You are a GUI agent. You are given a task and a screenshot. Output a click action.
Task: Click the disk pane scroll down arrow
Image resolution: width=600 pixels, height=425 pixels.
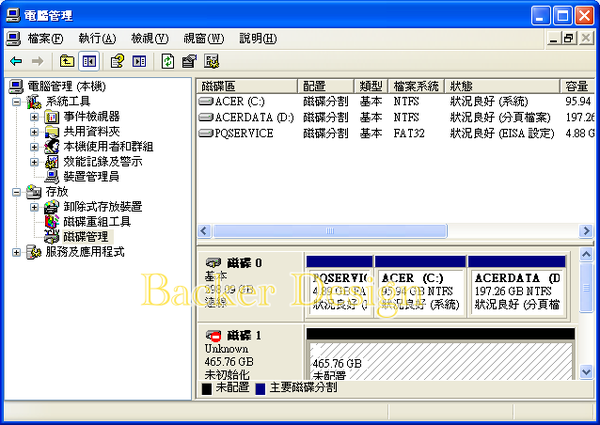click(x=586, y=371)
